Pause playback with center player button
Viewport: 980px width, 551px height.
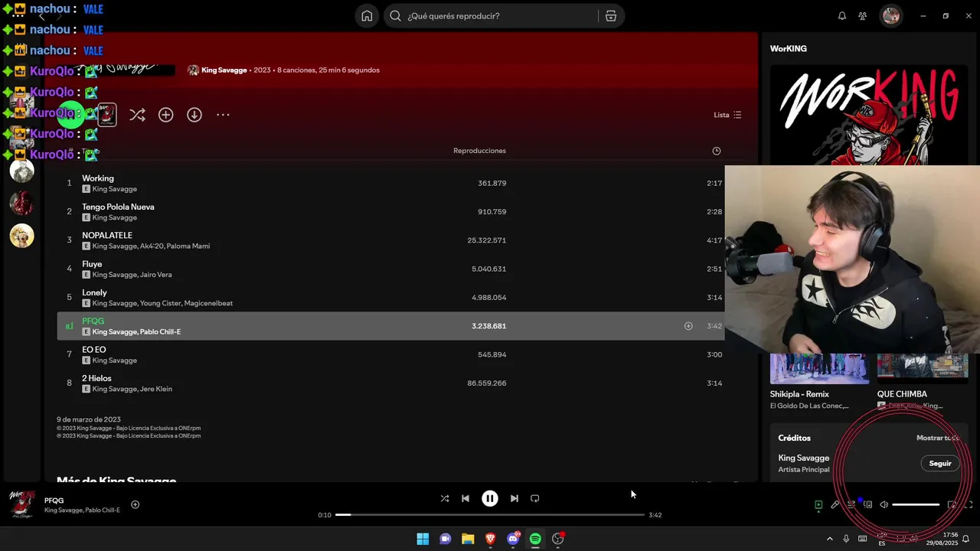point(490,498)
